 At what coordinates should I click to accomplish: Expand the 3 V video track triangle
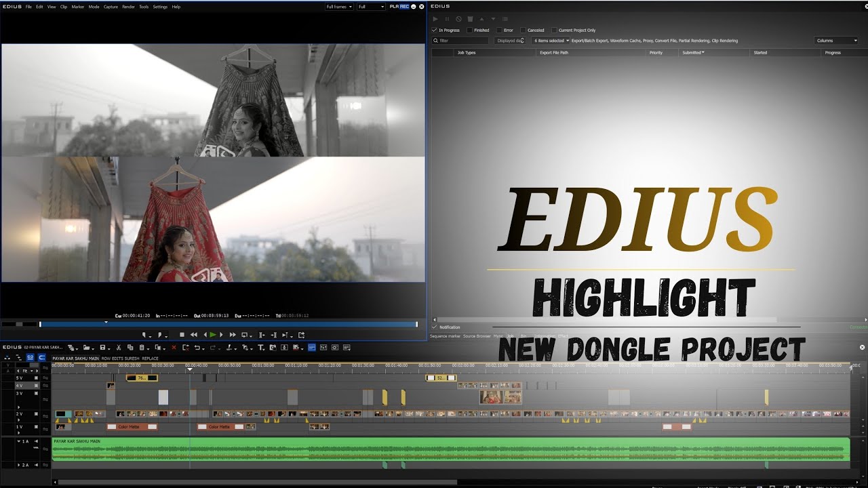(x=19, y=407)
